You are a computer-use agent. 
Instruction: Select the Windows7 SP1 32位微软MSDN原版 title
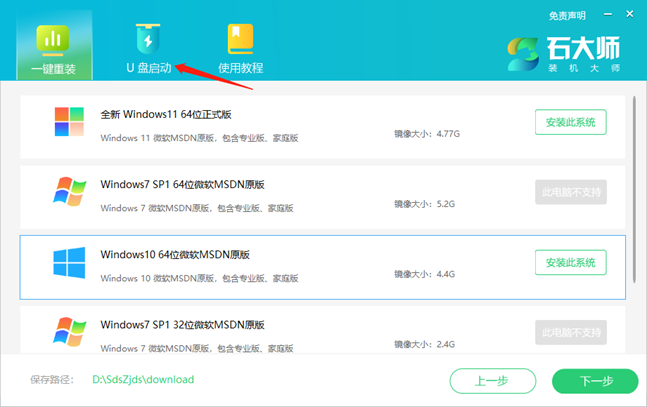tap(182, 325)
